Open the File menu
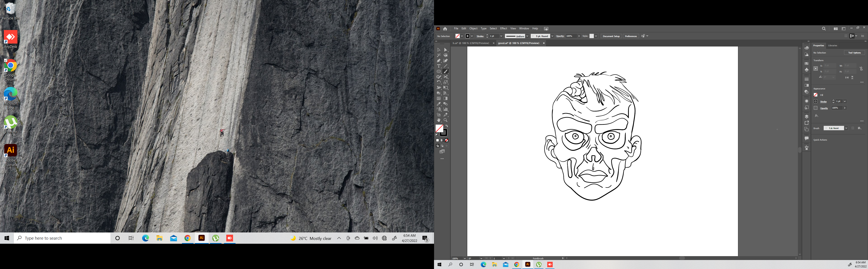The width and height of the screenshot is (868, 269). [x=456, y=29]
